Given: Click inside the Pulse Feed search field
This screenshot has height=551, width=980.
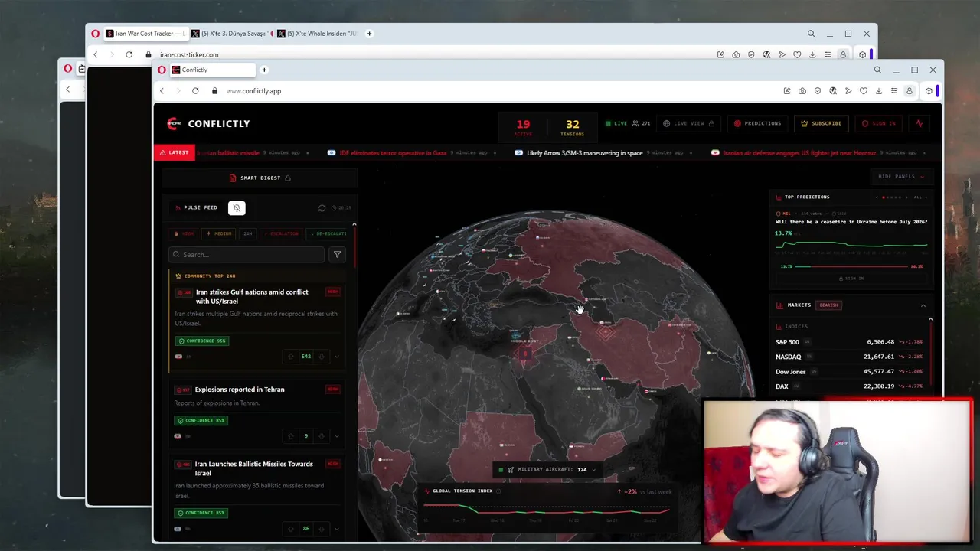Looking at the screenshot, I should coord(247,255).
